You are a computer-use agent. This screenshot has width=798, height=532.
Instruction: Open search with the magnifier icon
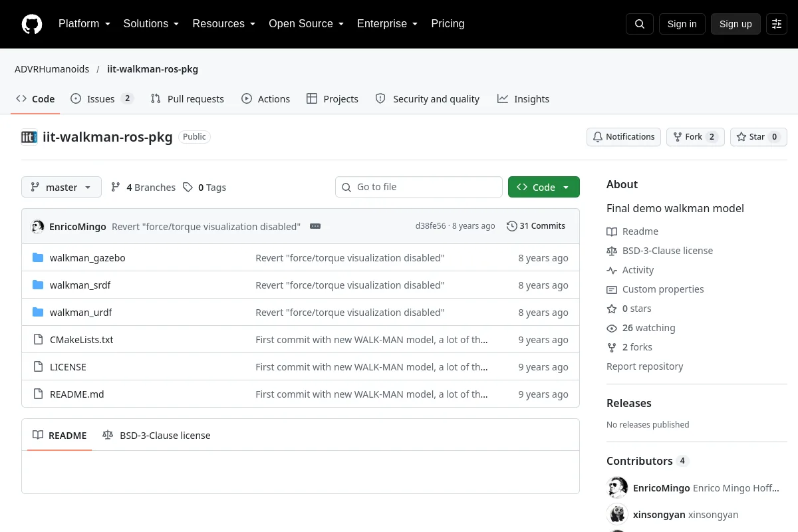click(640, 24)
